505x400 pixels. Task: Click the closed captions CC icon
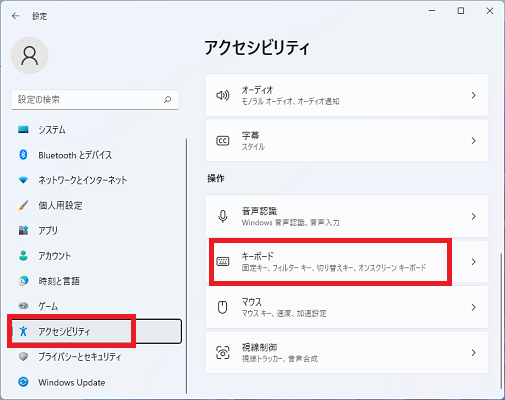pyautogui.click(x=222, y=141)
